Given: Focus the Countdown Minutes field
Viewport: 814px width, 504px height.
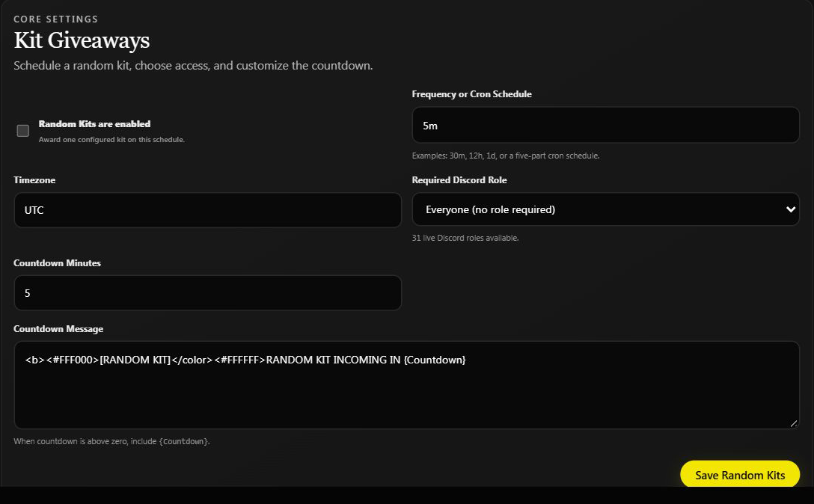Looking at the screenshot, I should coord(208,292).
